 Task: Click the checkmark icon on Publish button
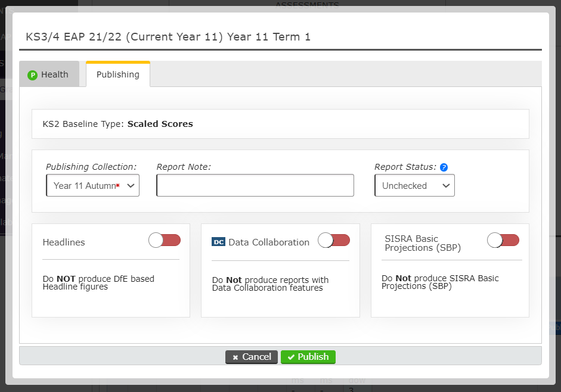tap(291, 357)
